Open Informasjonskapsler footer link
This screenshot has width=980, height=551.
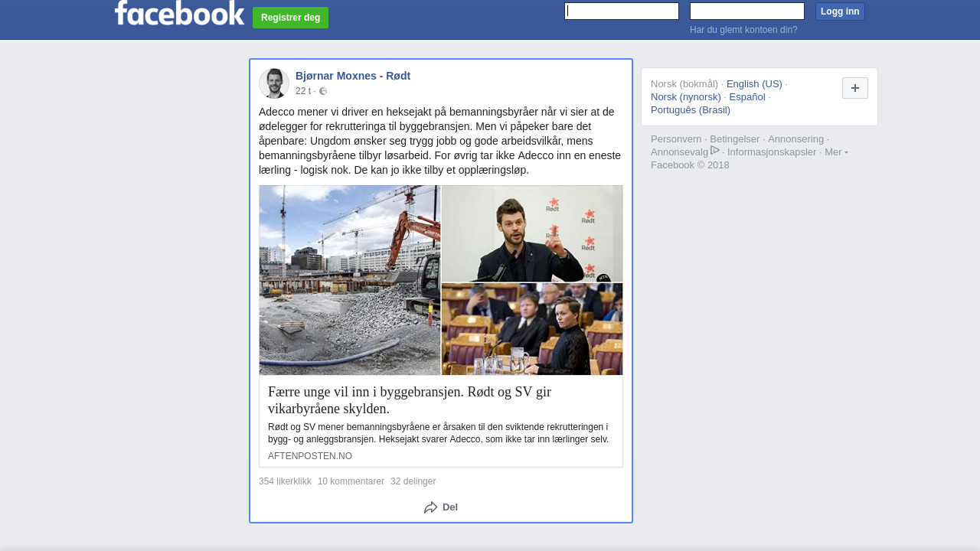click(x=772, y=152)
